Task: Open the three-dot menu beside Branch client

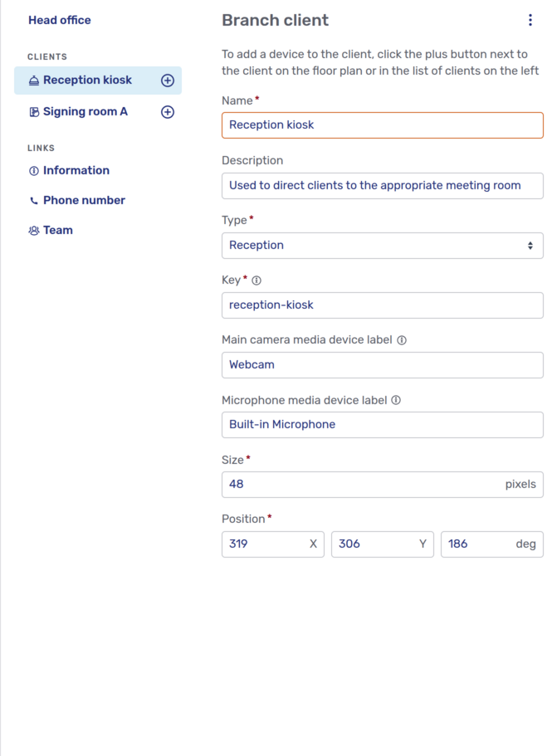Action: [530, 20]
